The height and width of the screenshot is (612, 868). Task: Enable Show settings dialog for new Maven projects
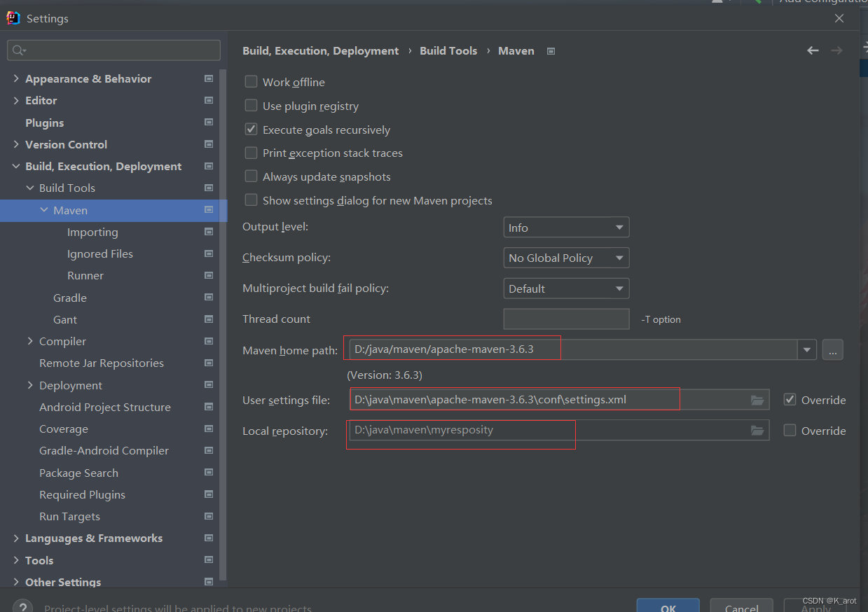tap(251, 200)
